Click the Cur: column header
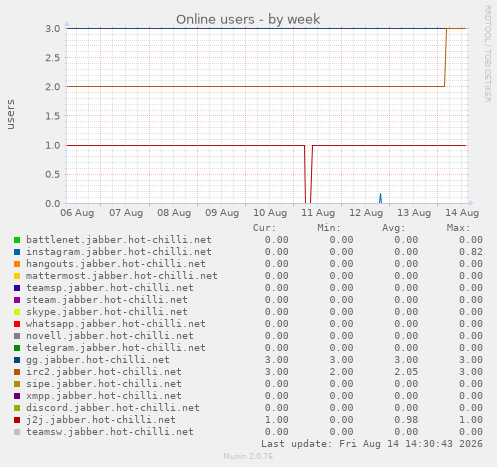The width and height of the screenshot is (497, 467). (x=264, y=228)
